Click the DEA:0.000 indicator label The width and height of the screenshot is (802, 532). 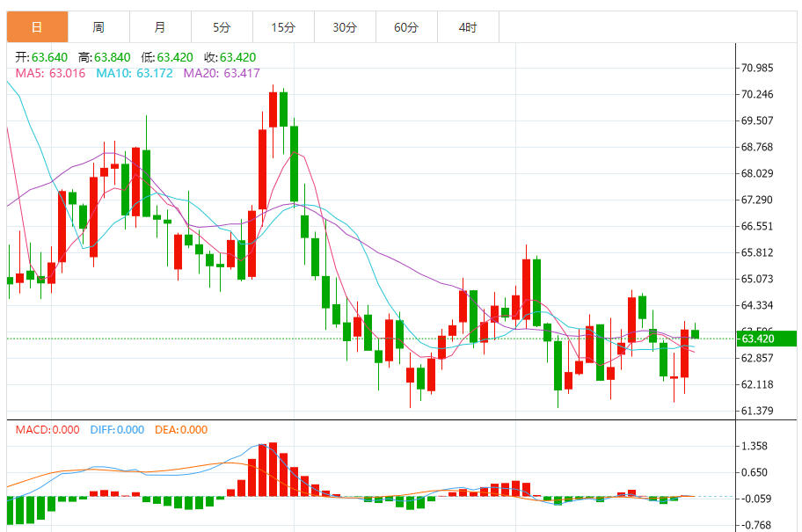click(181, 430)
